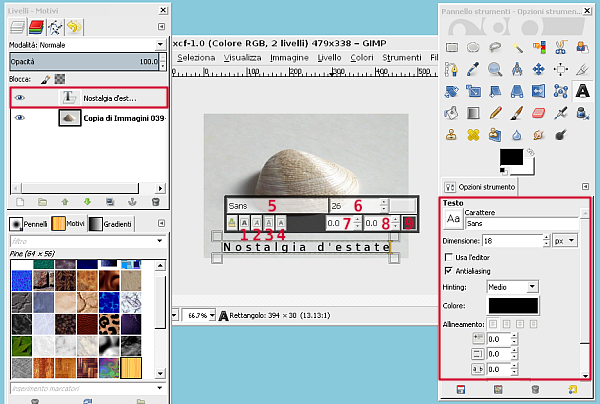Choose the Color Picker eyedropper tool
The image size is (600, 404).
click(x=474, y=69)
